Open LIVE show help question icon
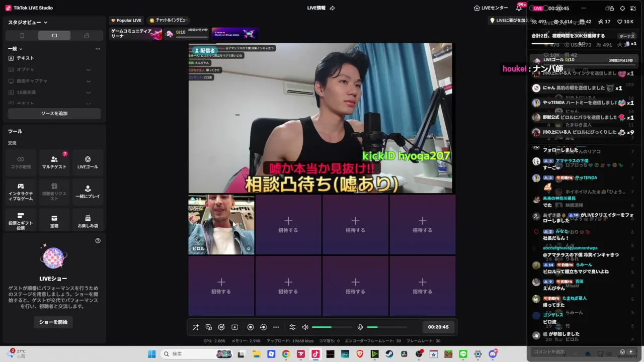This screenshot has width=644, height=362. (98, 241)
